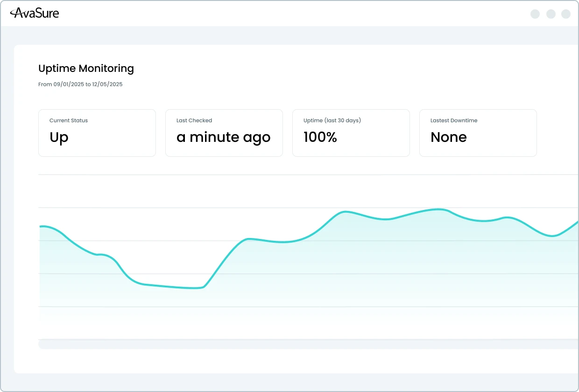Image resolution: width=579 pixels, height=392 pixels.
Task: Toggle the Current Status Up indicator
Action: pyautogui.click(x=59, y=137)
